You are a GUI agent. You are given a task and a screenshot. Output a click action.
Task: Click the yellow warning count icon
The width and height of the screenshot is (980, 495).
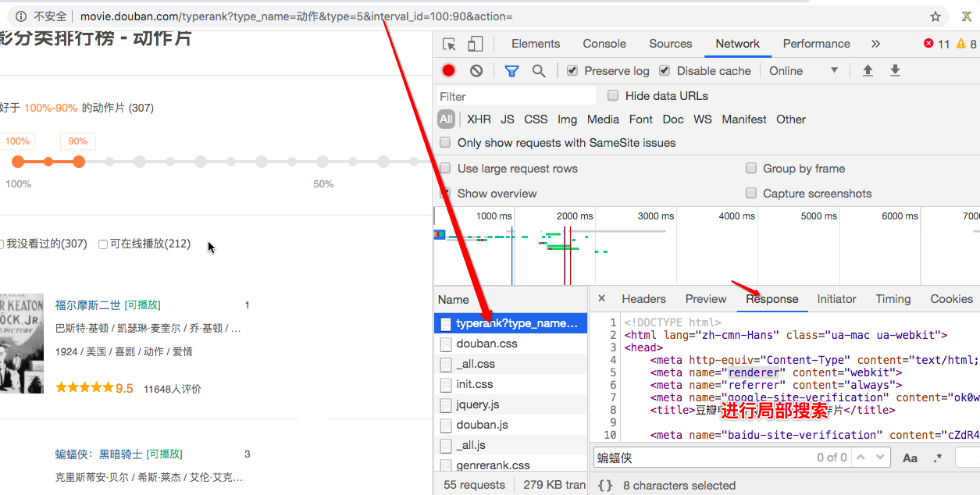point(962,44)
